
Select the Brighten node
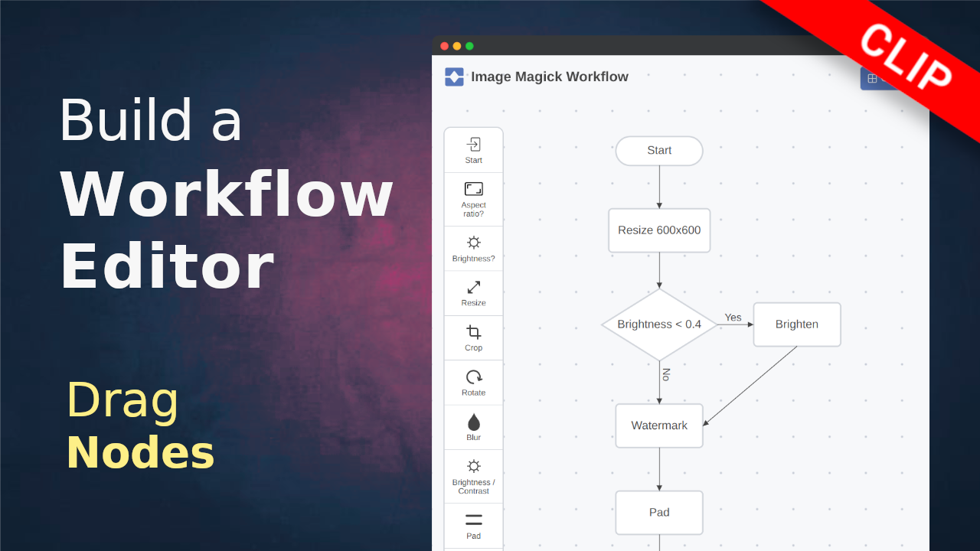click(796, 324)
